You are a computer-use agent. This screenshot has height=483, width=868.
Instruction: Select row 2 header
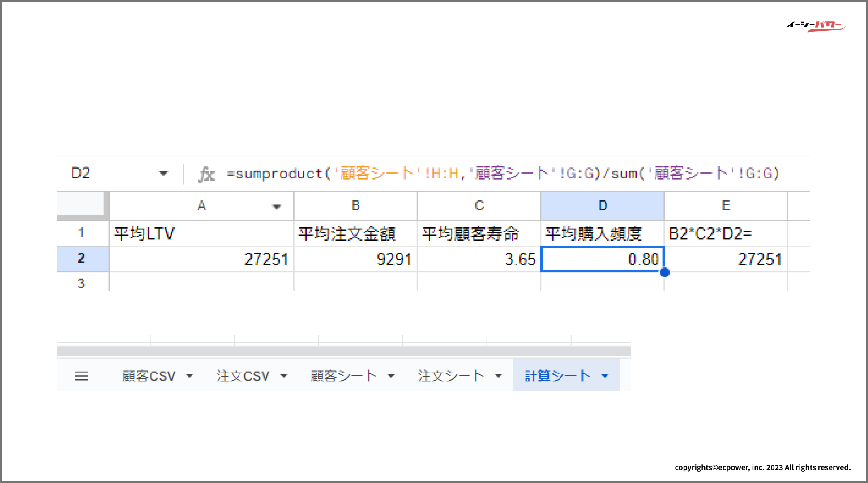pos(82,258)
